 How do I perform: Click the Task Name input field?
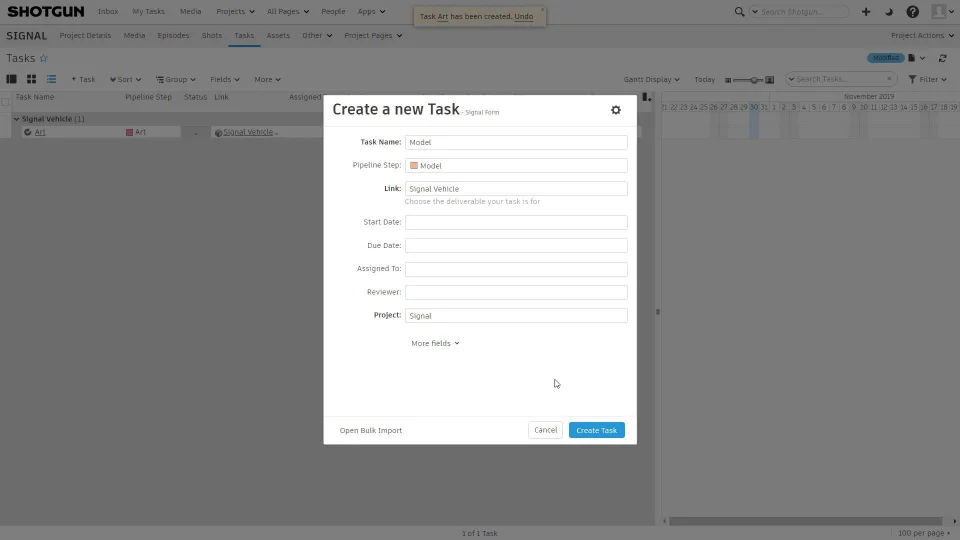(x=516, y=143)
